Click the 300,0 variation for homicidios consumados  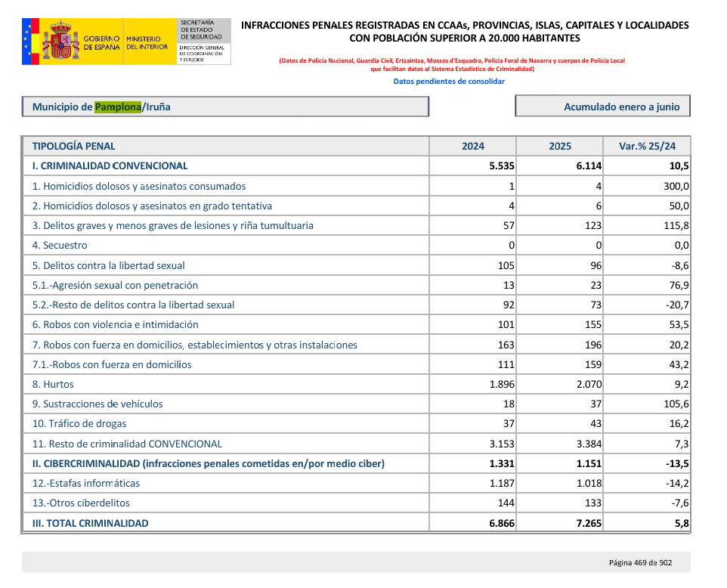[x=676, y=186]
